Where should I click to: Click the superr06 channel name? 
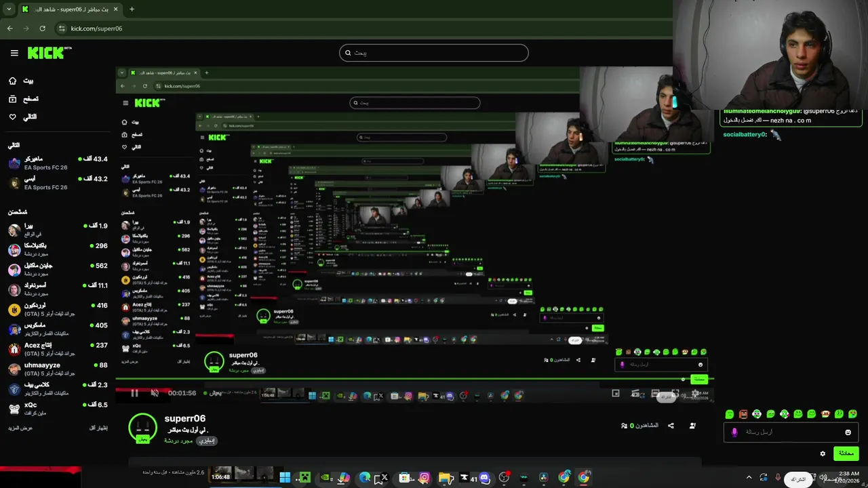185,419
